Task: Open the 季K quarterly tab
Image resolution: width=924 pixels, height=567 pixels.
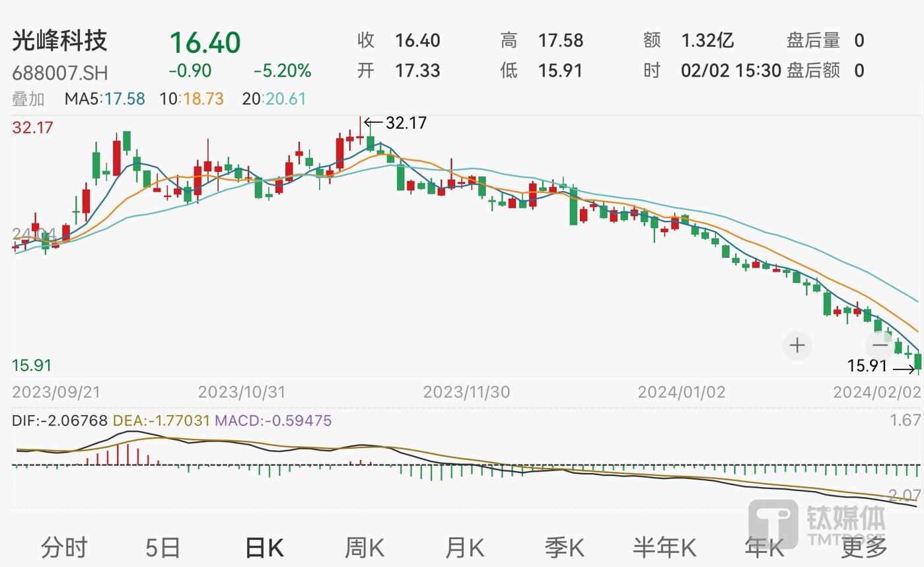Action: (x=565, y=548)
